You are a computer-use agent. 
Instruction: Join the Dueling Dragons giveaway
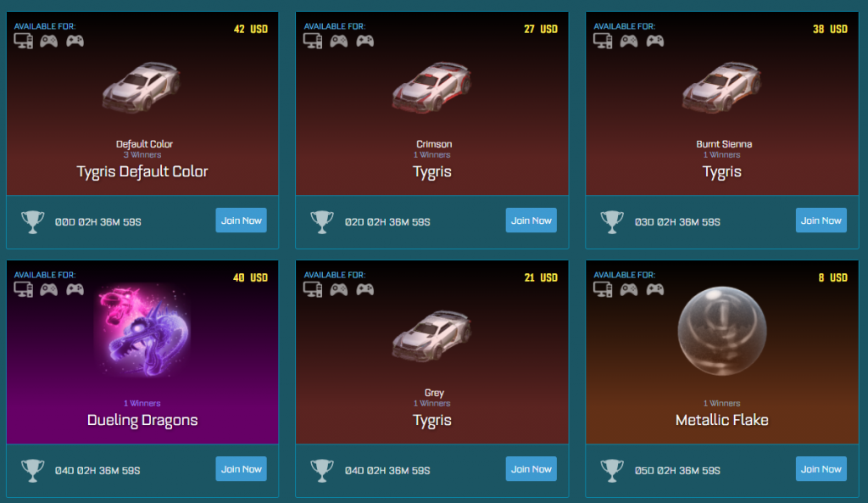click(242, 469)
